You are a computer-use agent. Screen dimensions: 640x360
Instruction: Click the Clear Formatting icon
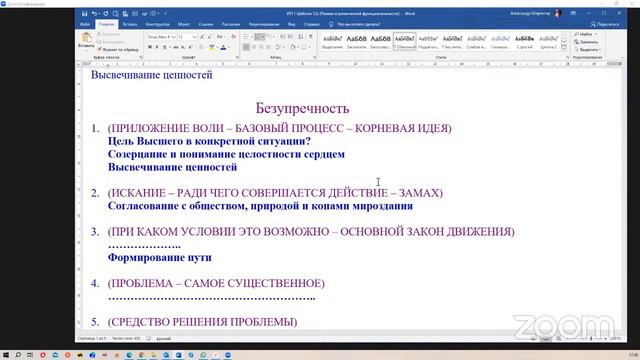point(233,37)
